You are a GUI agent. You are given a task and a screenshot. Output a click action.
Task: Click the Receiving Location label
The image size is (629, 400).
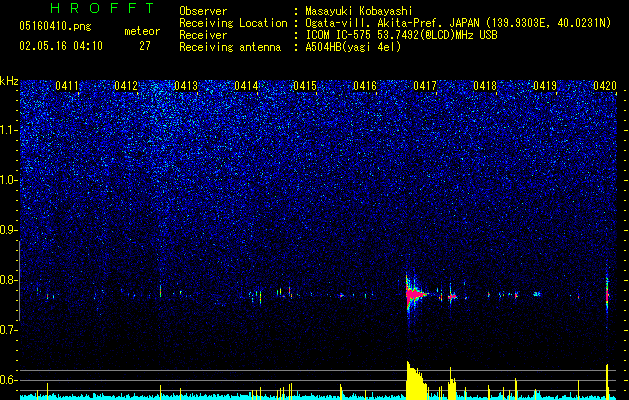233,23
